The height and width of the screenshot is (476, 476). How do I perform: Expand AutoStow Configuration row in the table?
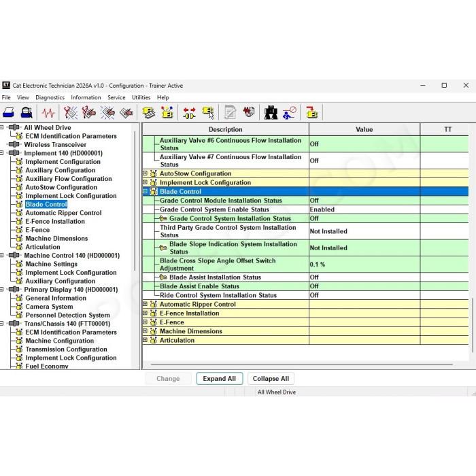(145, 173)
